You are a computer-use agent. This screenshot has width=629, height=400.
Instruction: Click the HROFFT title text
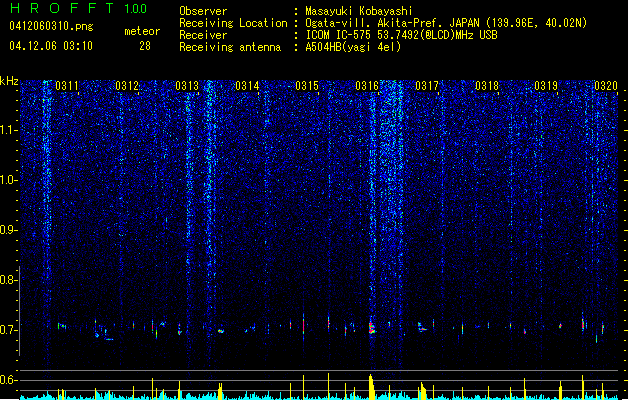[x=62, y=8]
